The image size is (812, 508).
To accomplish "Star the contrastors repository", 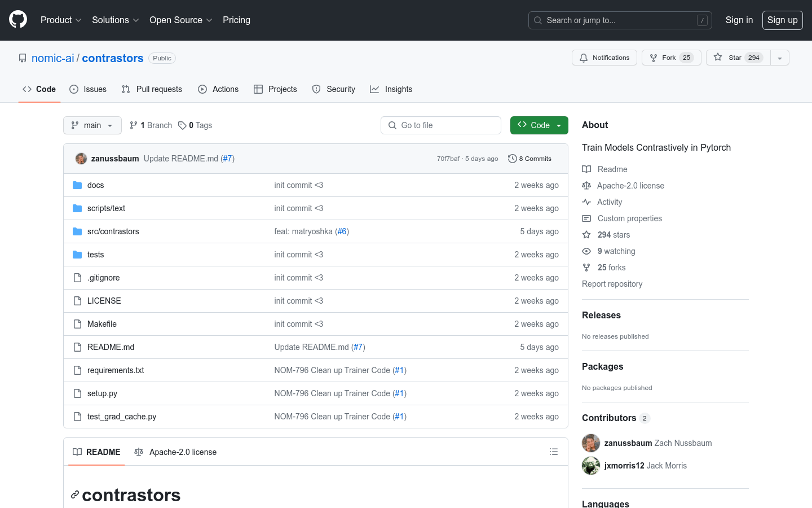I will pyautogui.click(x=738, y=58).
